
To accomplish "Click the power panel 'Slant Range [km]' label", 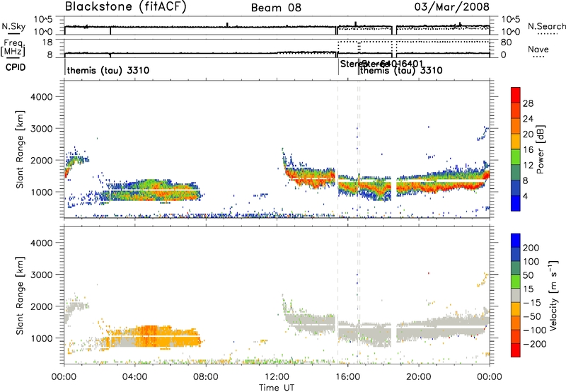I will (21, 149).
